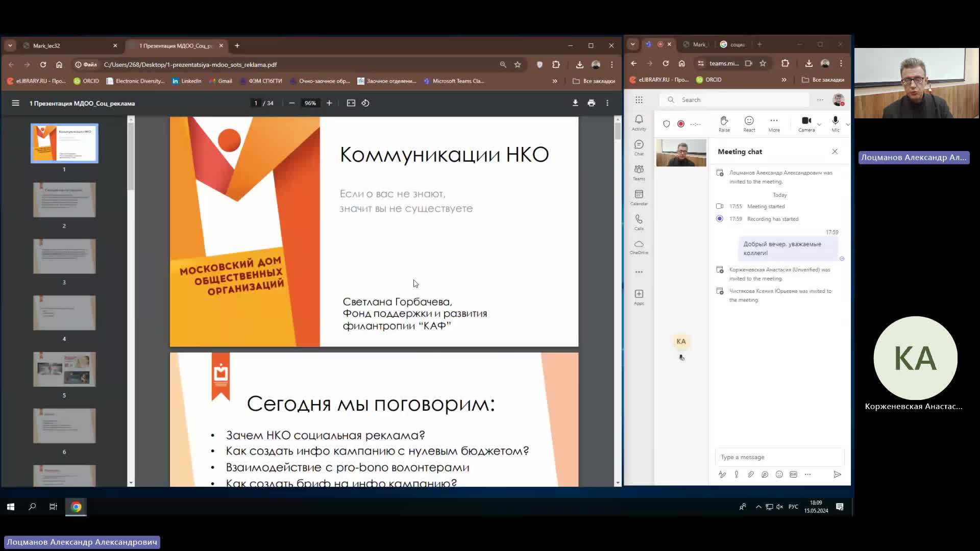Download the PDF from the viewer toolbar
This screenshot has height=551, width=980.
point(575,103)
